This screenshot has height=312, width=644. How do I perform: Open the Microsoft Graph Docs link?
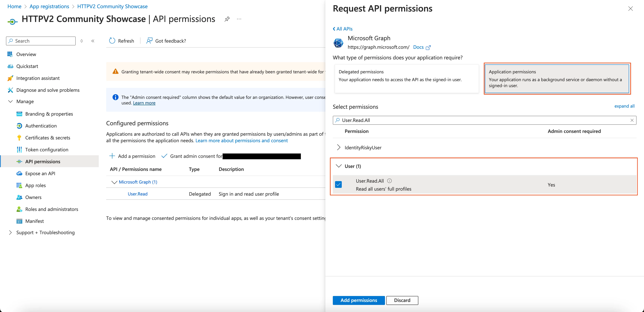tap(418, 47)
